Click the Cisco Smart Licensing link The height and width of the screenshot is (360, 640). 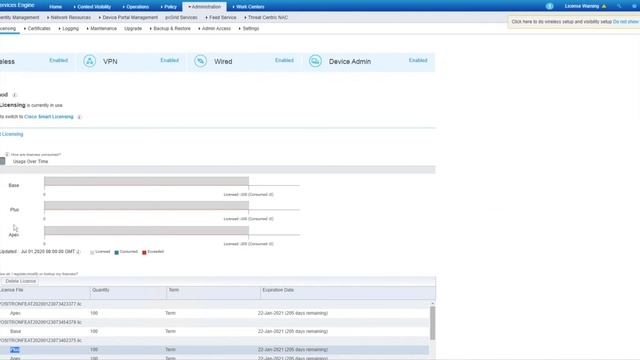[49, 117]
